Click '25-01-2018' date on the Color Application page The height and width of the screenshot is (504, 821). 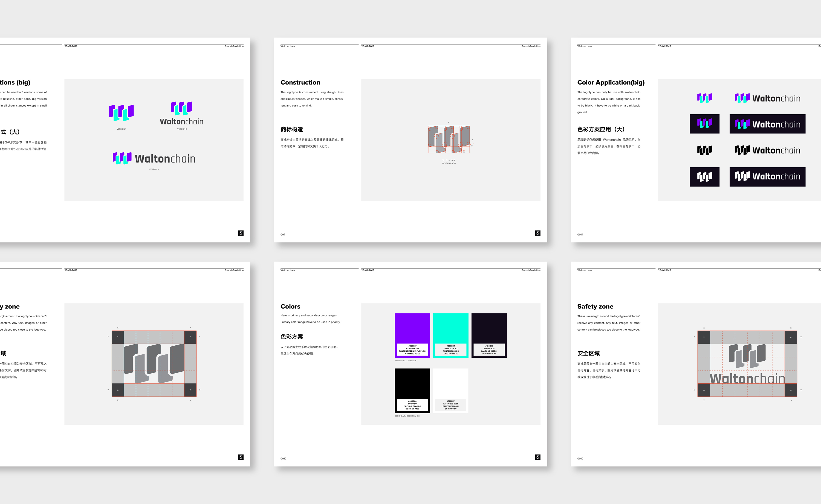[x=664, y=46]
